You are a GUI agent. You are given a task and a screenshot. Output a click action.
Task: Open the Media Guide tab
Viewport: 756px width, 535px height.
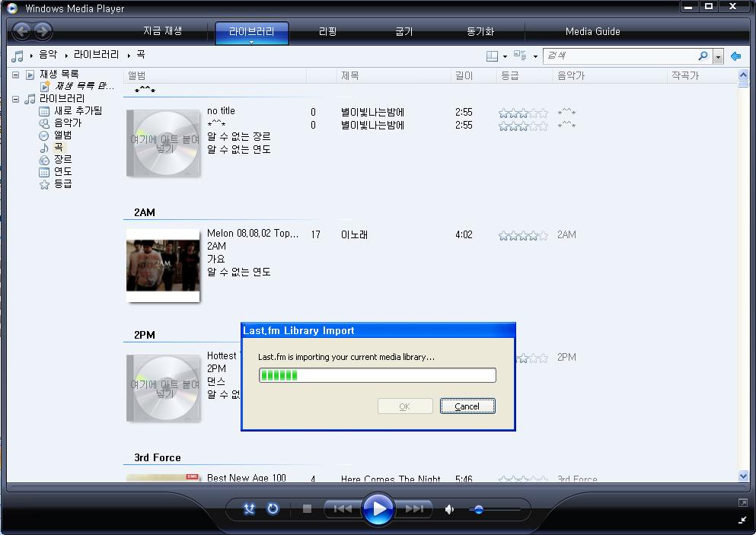pos(592,31)
